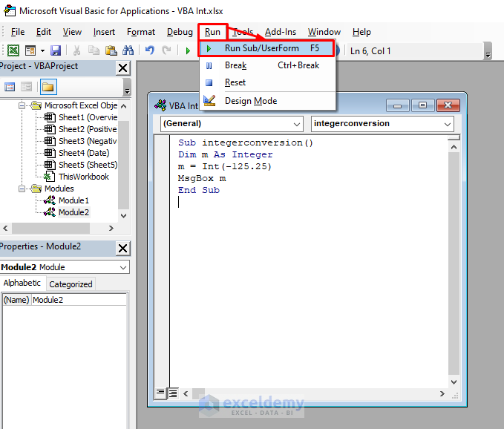Click the Run menu header

[x=212, y=32]
